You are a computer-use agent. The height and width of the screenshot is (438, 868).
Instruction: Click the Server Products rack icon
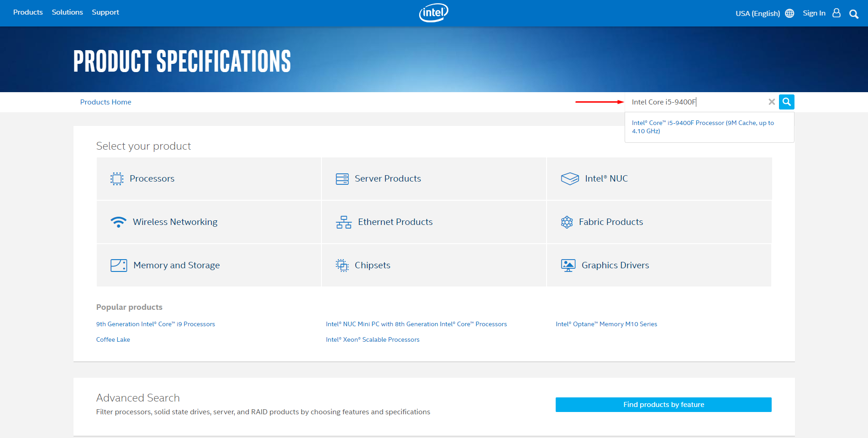(342, 179)
